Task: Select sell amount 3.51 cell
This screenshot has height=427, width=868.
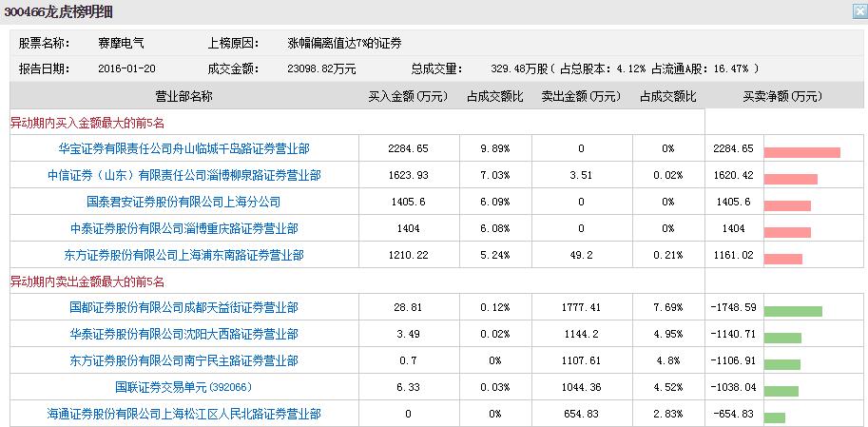Action: click(581, 175)
